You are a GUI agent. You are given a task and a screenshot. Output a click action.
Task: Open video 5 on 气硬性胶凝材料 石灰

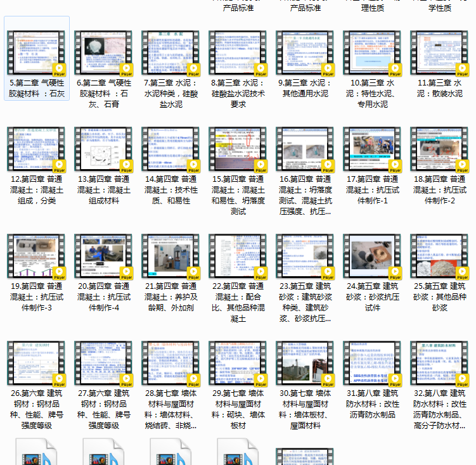36,51
